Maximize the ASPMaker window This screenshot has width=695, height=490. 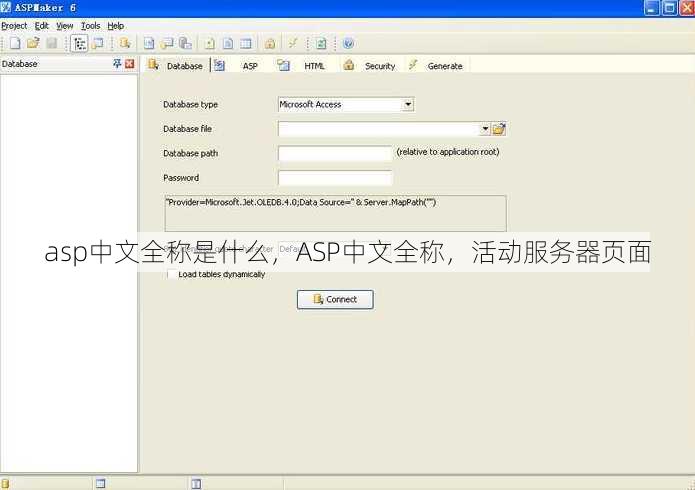point(669,8)
